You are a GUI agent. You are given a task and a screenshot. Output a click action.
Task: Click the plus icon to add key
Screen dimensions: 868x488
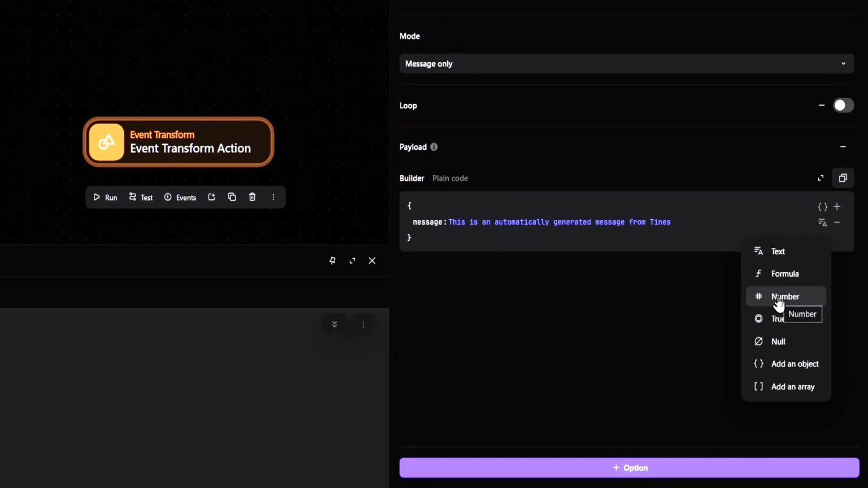coord(837,207)
